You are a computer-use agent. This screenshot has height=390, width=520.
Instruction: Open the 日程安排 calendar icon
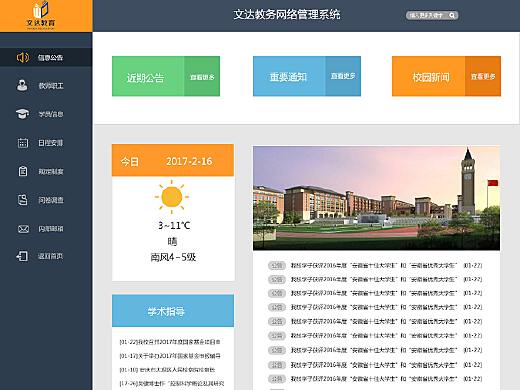23,143
